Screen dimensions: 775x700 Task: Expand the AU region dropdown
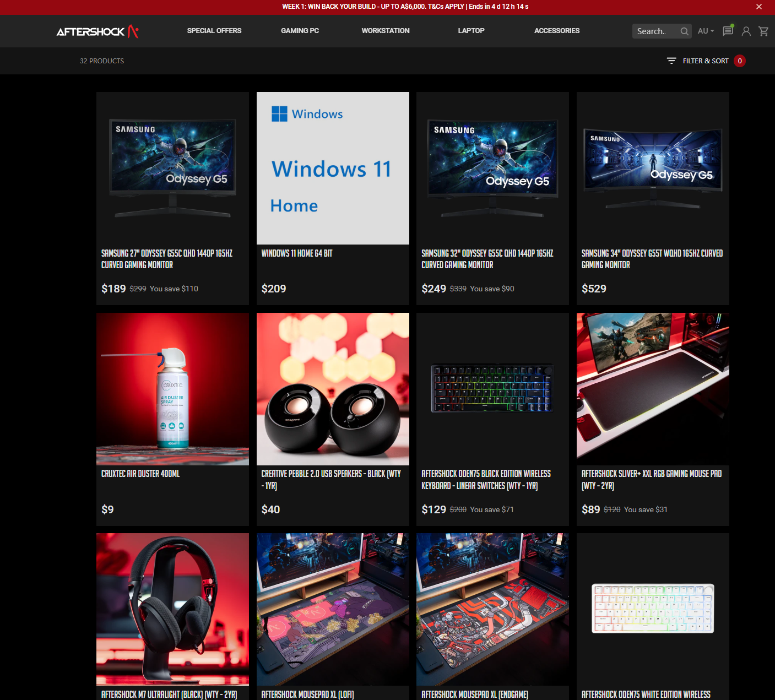coord(706,31)
